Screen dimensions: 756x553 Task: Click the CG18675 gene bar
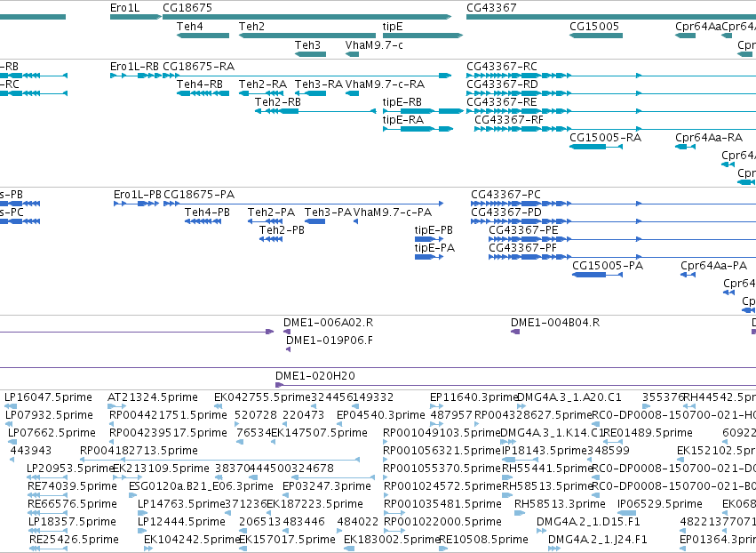[x=307, y=17]
